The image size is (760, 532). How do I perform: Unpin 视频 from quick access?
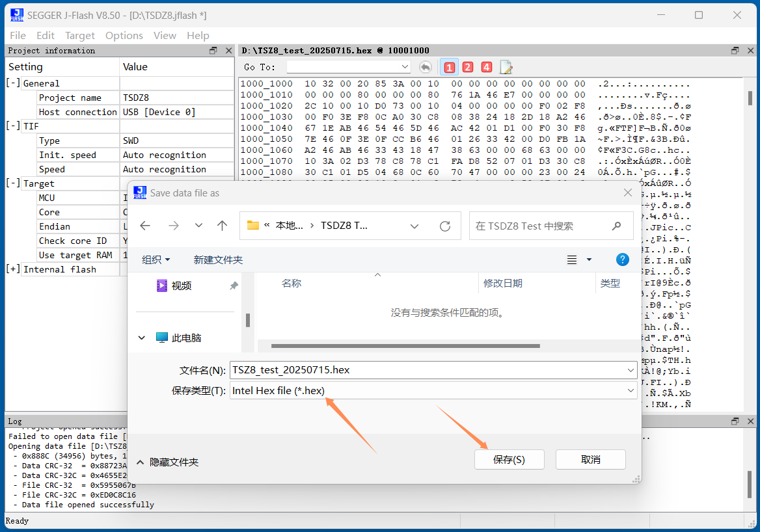(234, 286)
